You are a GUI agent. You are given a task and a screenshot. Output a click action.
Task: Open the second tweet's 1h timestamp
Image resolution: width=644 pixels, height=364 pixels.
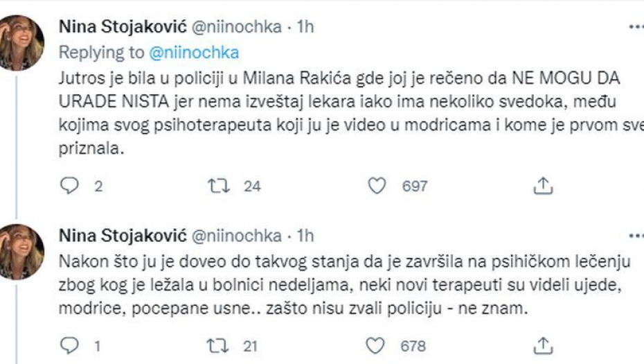pyautogui.click(x=305, y=235)
